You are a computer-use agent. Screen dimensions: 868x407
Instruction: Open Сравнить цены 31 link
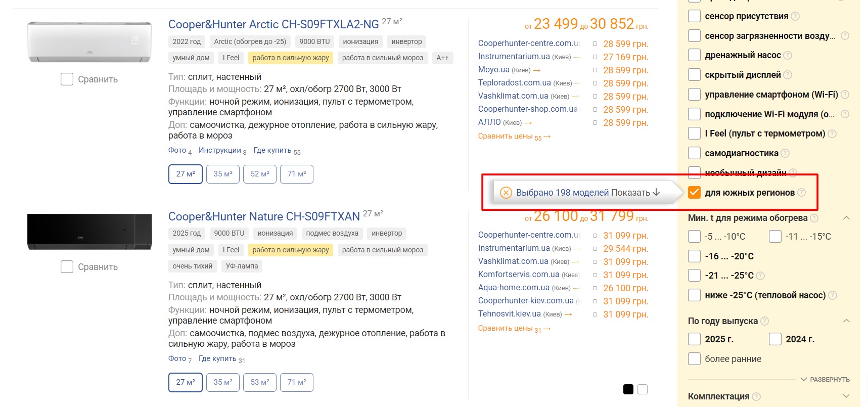tap(514, 329)
